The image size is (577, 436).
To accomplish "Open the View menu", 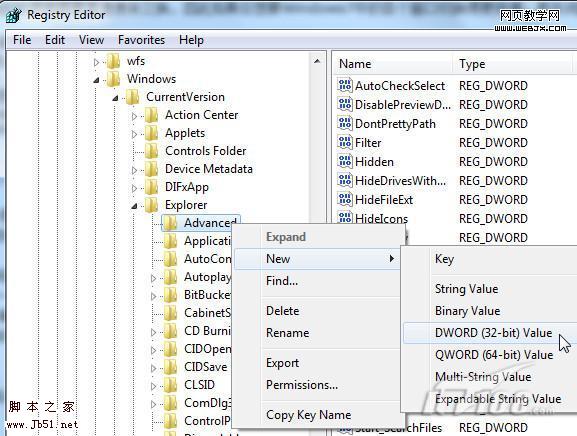I will pos(91,39).
